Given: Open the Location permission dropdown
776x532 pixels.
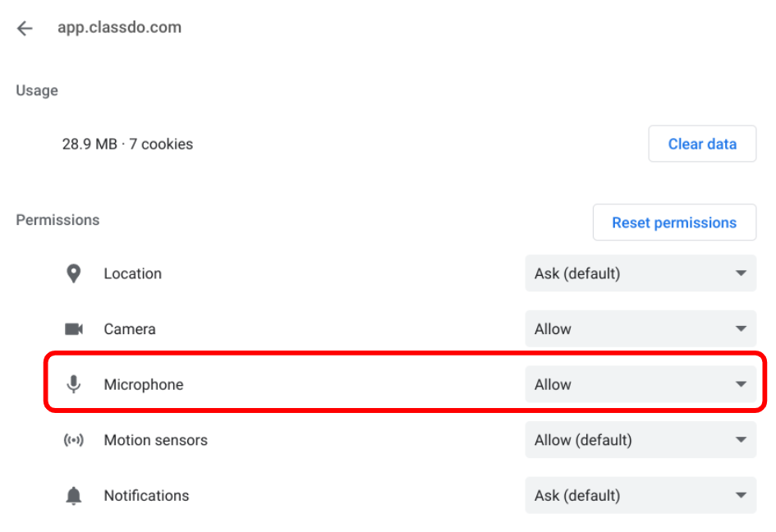Looking at the screenshot, I should [x=640, y=273].
